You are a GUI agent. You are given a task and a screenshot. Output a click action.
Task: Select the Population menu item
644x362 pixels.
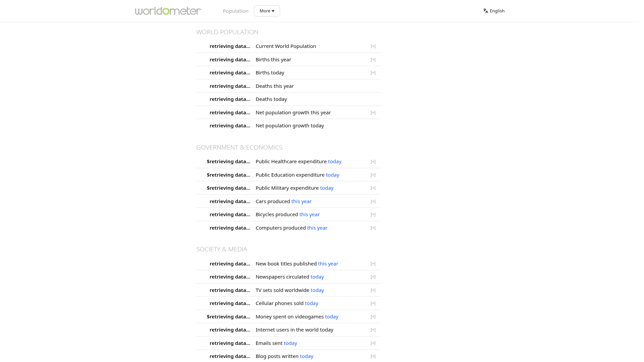coord(235,11)
